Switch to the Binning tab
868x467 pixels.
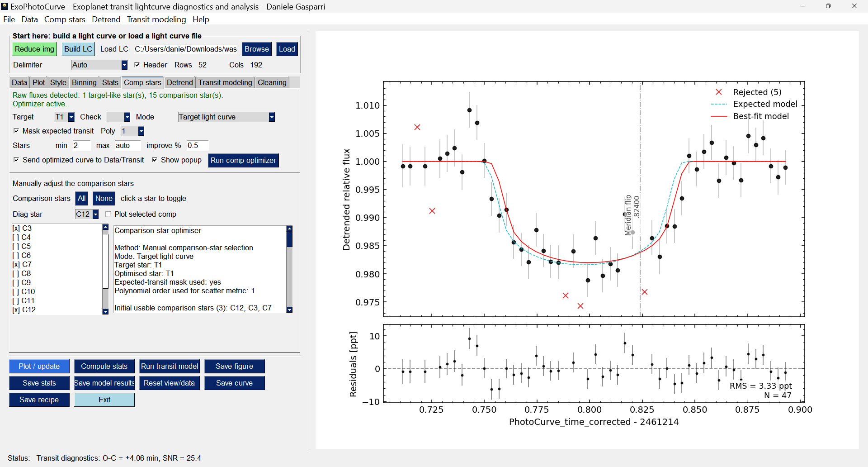click(84, 82)
